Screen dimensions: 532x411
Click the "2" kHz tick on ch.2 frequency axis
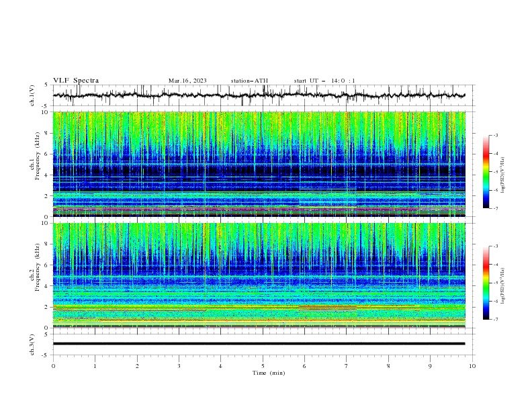click(47, 307)
